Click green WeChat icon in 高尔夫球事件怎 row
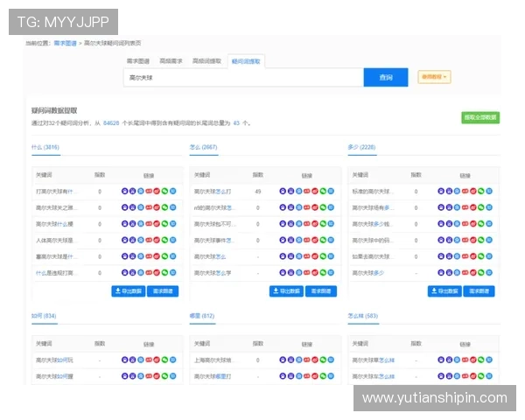The height and width of the screenshot is (420, 525). pos(323,240)
